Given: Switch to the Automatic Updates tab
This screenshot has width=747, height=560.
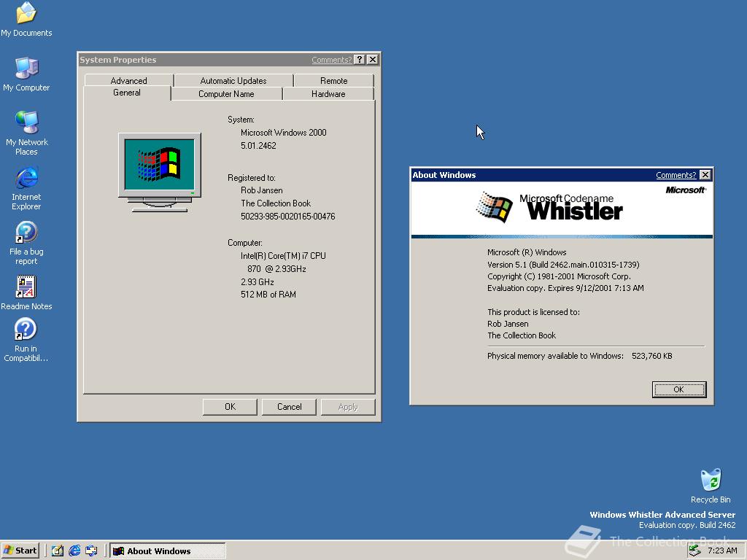Looking at the screenshot, I should (x=233, y=80).
